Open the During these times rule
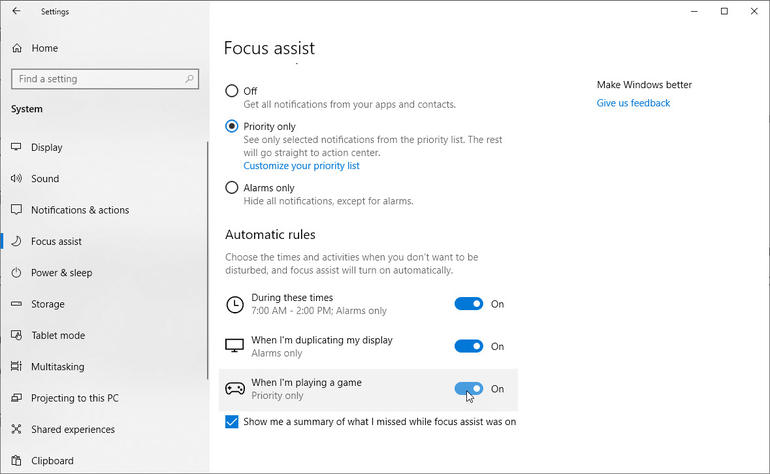The height and width of the screenshot is (474, 770). (368, 304)
